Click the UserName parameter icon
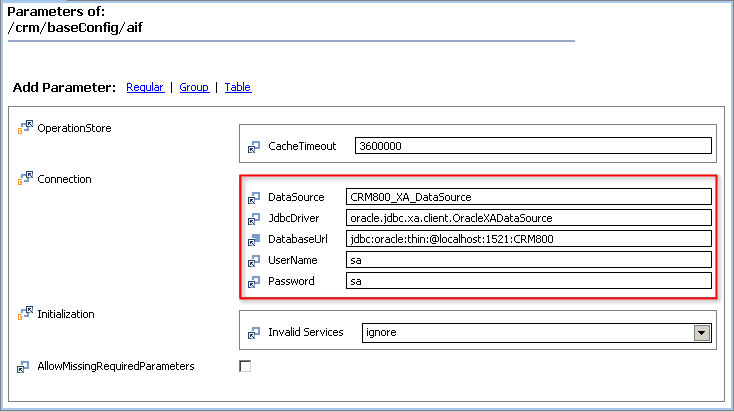The image size is (734, 412). pyautogui.click(x=254, y=260)
